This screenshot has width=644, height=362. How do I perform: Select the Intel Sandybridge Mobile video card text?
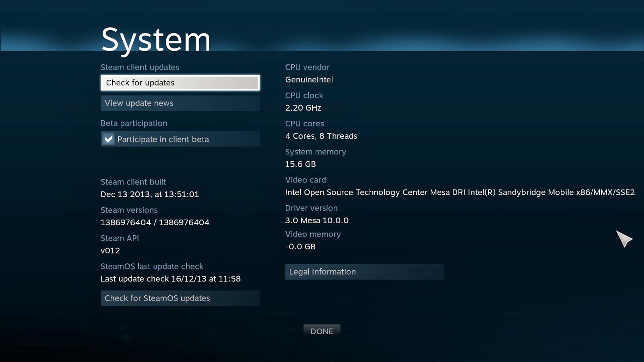(x=460, y=192)
